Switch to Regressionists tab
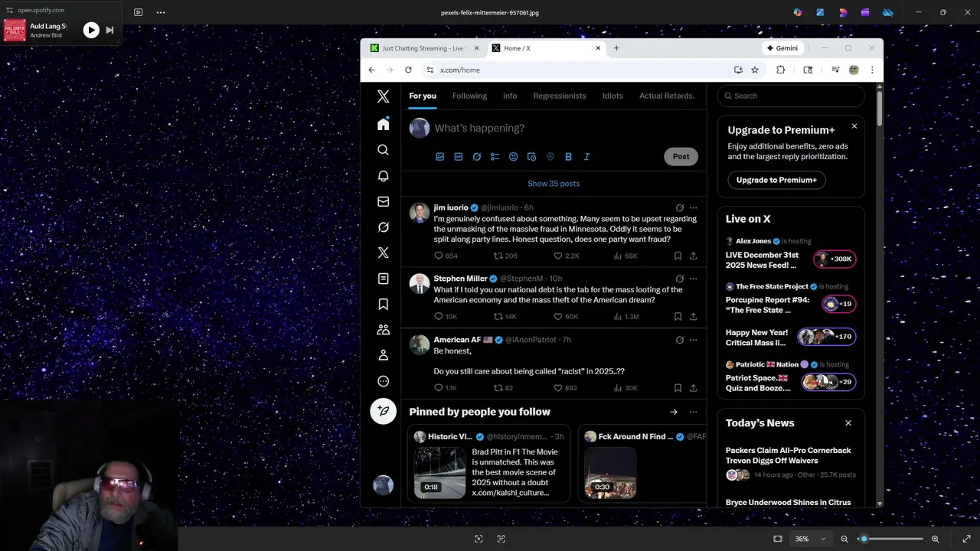The width and height of the screenshot is (980, 551). coord(560,96)
